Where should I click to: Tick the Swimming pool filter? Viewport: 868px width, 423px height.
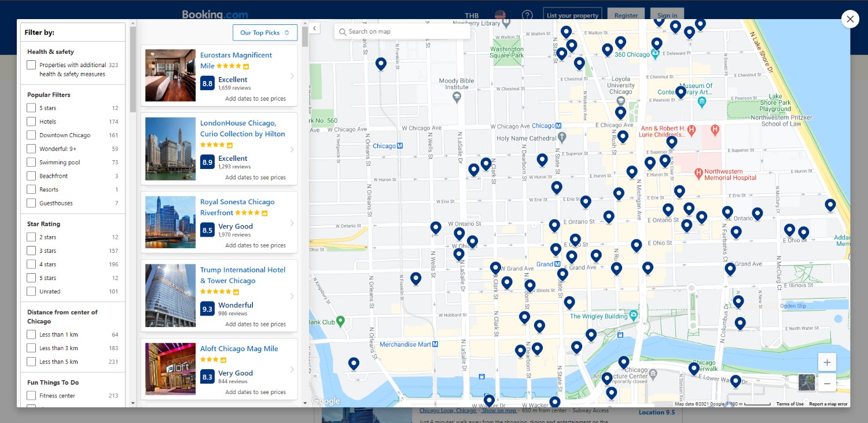coord(31,162)
